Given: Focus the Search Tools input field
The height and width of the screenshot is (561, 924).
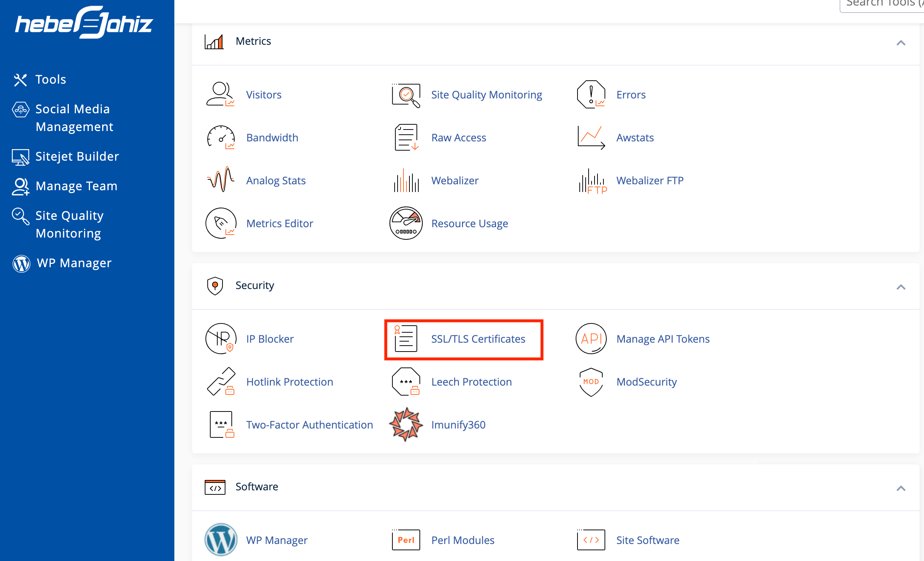Looking at the screenshot, I should tap(882, 5).
